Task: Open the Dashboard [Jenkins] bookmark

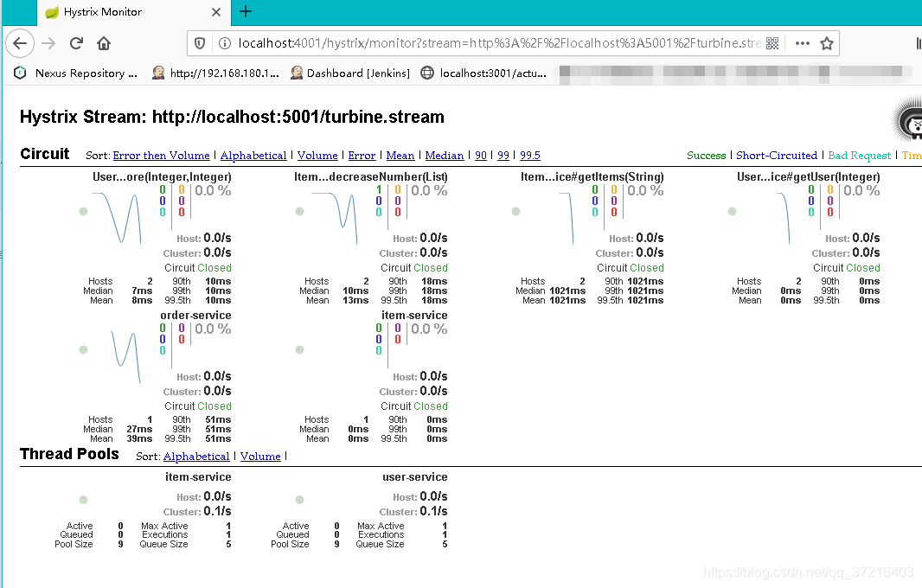Action: (x=350, y=73)
